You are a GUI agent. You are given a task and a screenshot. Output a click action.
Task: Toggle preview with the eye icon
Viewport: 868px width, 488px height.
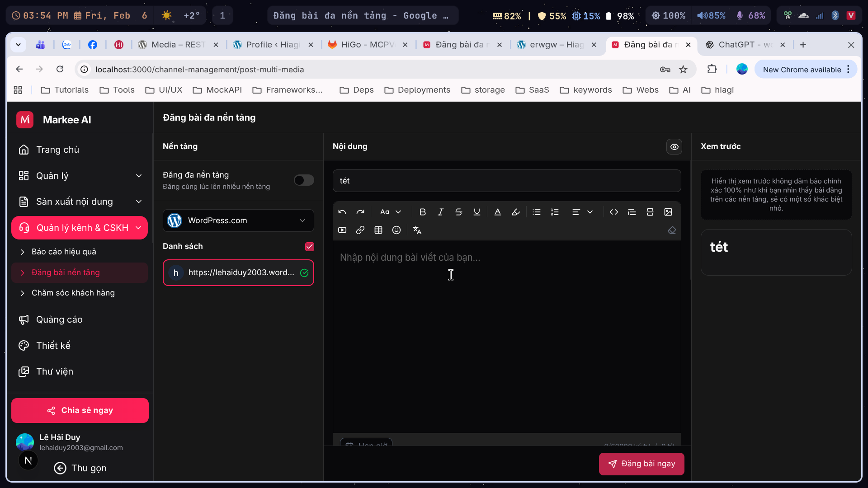coord(674,147)
